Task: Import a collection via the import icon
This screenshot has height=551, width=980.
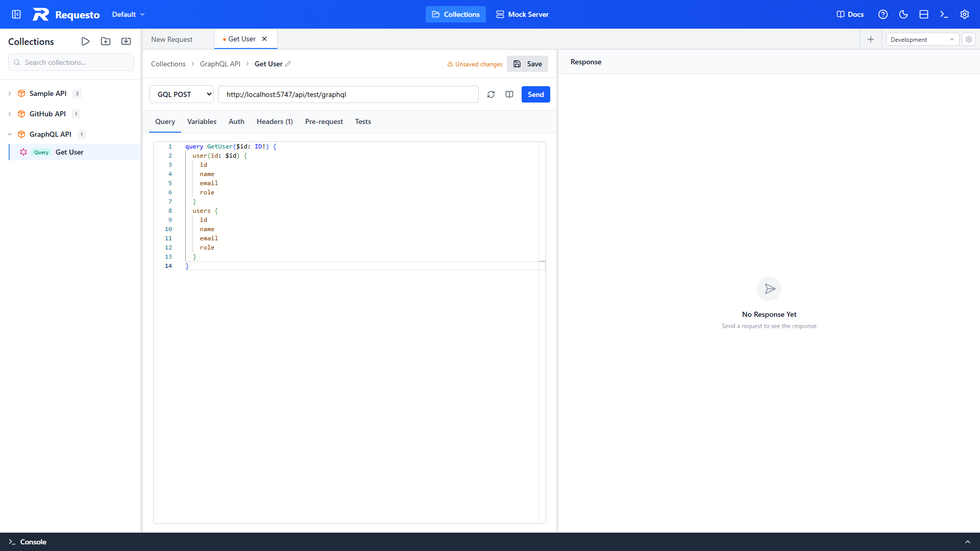Action: coord(126,41)
